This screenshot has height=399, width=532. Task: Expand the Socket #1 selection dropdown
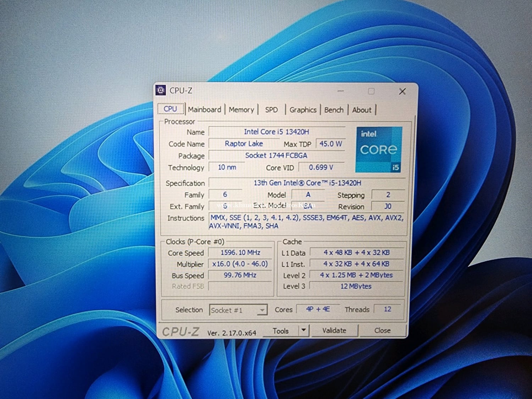262,310
